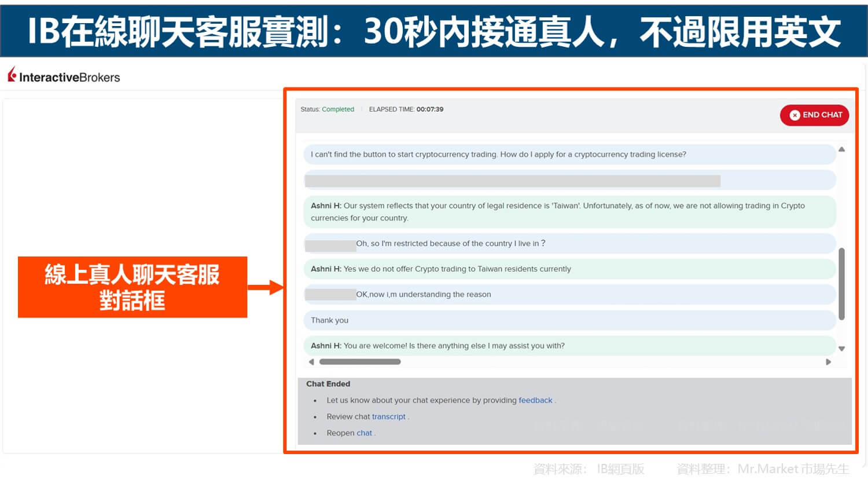Click the left arrow of the horizontal scrollbar

(311, 361)
